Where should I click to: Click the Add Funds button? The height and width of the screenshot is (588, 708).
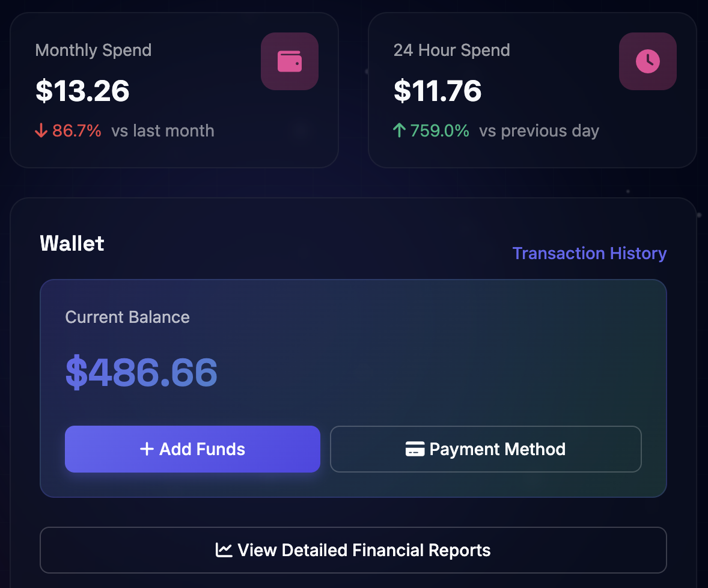(192, 449)
